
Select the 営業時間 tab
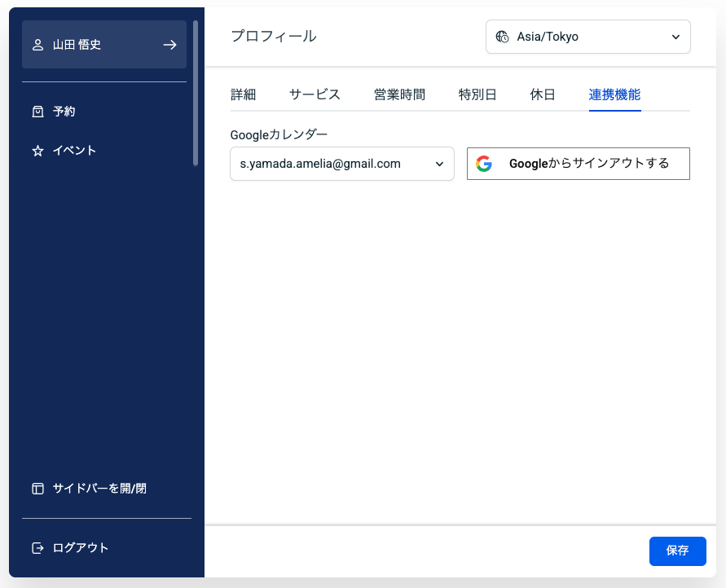[x=399, y=94]
